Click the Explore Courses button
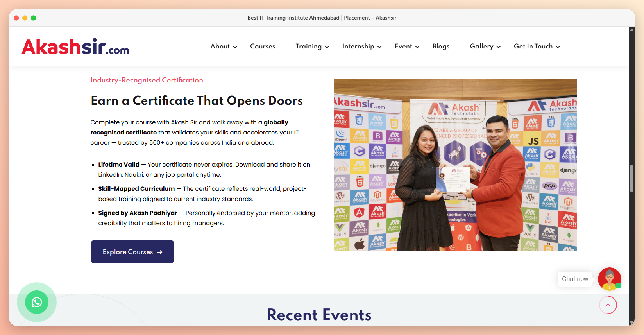644x335 pixels. 132,252
